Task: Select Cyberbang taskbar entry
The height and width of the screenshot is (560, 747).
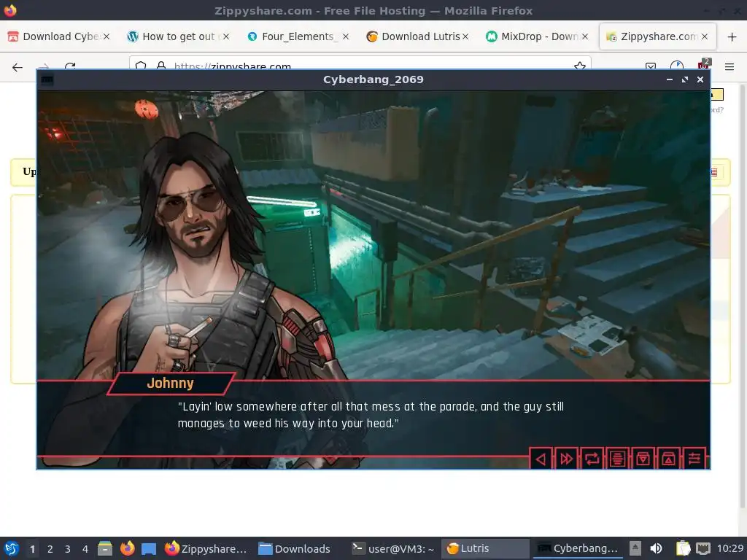Action: pos(578,548)
